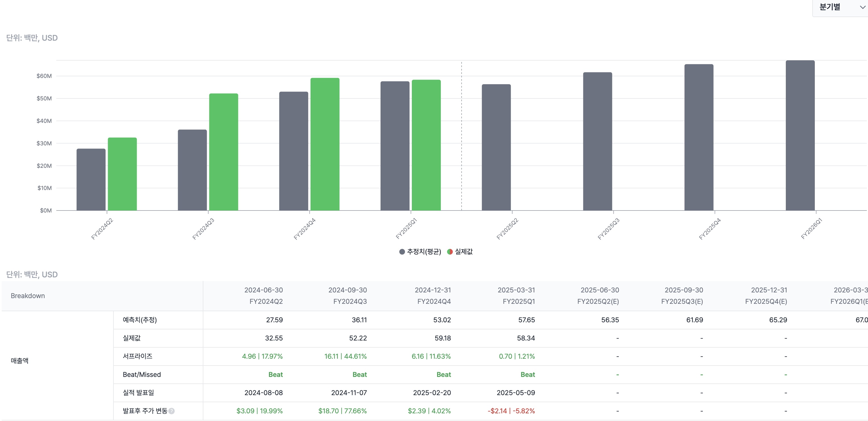This screenshot has width=868, height=421.
Task: Click the FY2024Q3 Beat result
Action: (x=359, y=374)
